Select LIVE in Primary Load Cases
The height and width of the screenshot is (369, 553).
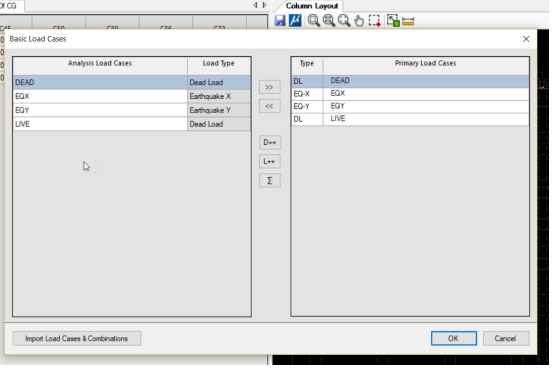click(426, 119)
